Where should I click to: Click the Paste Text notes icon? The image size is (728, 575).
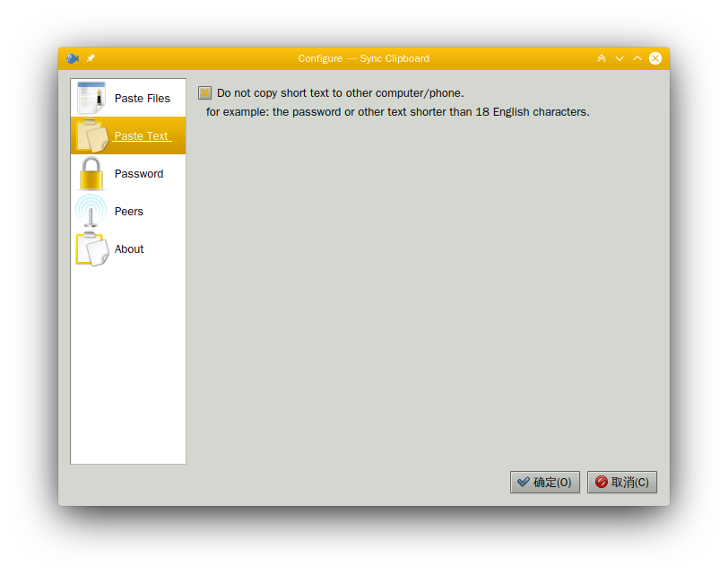pyautogui.click(x=91, y=135)
